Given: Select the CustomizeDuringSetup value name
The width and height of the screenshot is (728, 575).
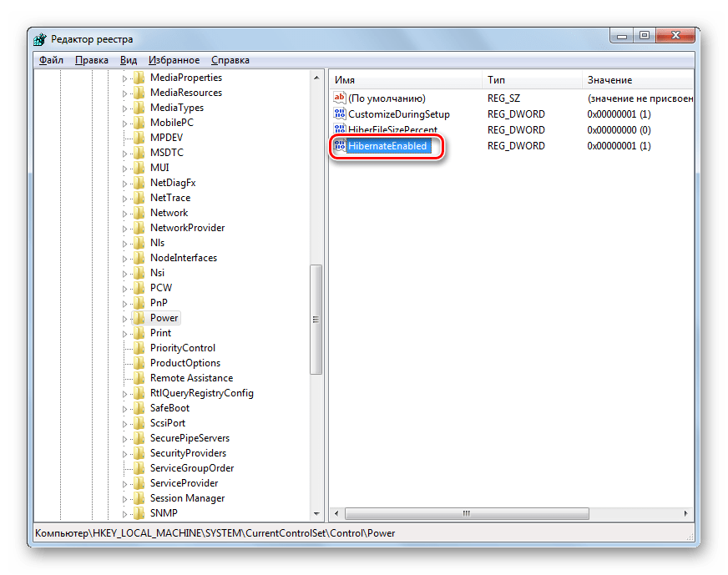Looking at the screenshot, I should pyautogui.click(x=399, y=114).
